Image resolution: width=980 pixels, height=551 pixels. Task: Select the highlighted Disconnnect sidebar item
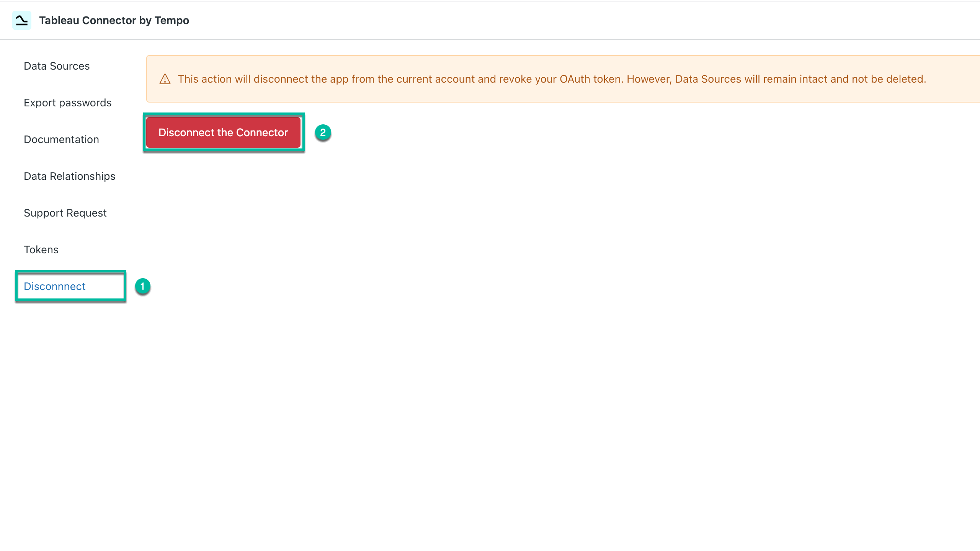coord(54,286)
